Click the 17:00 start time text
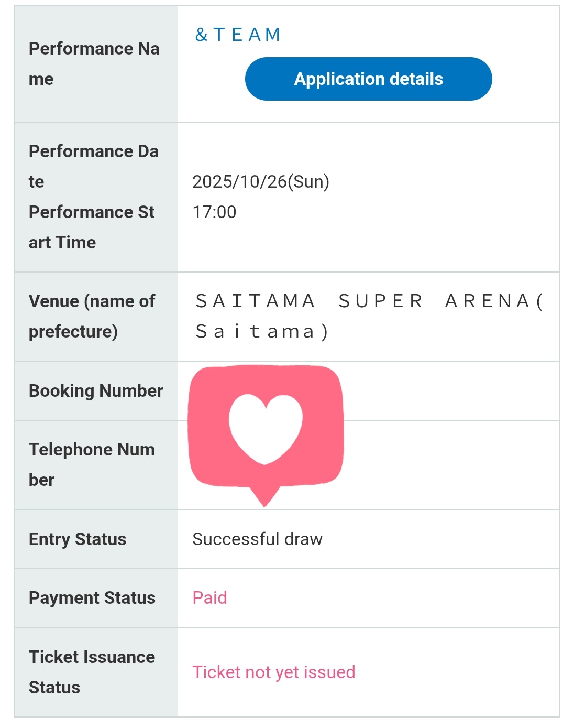 214,212
